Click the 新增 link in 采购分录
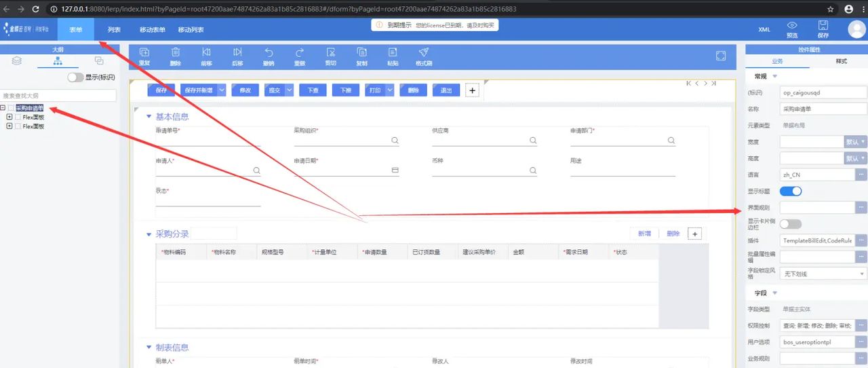This screenshot has height=368, width=868. (x=644, y=234)
